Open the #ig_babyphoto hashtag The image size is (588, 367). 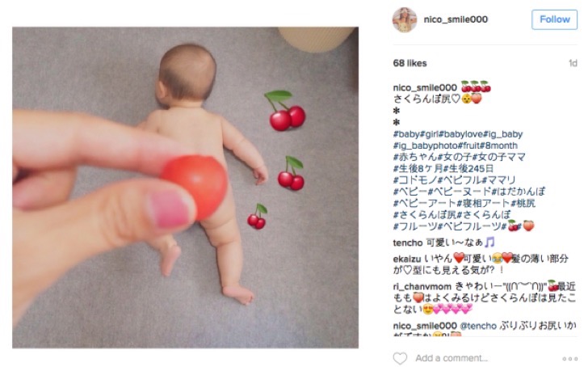[x=425, y=146]
